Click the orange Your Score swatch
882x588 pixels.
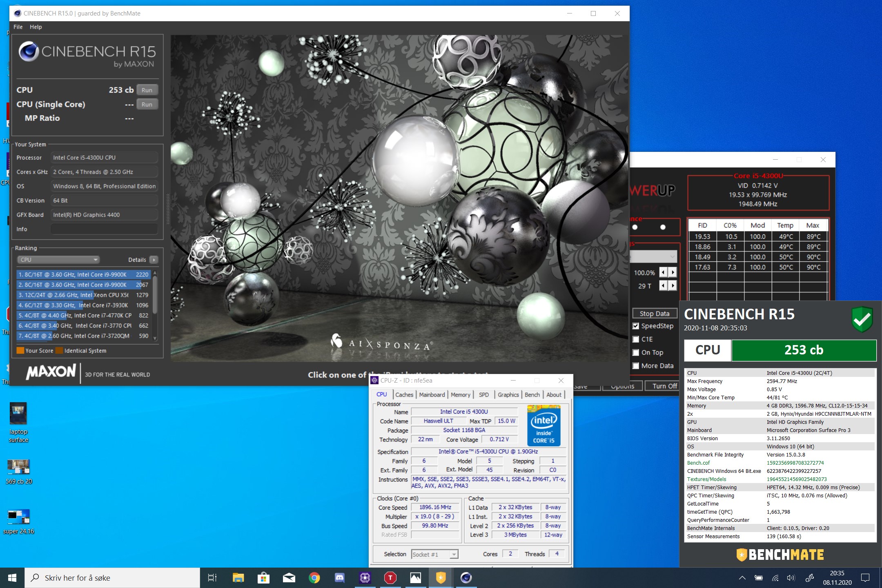point(20,350)
